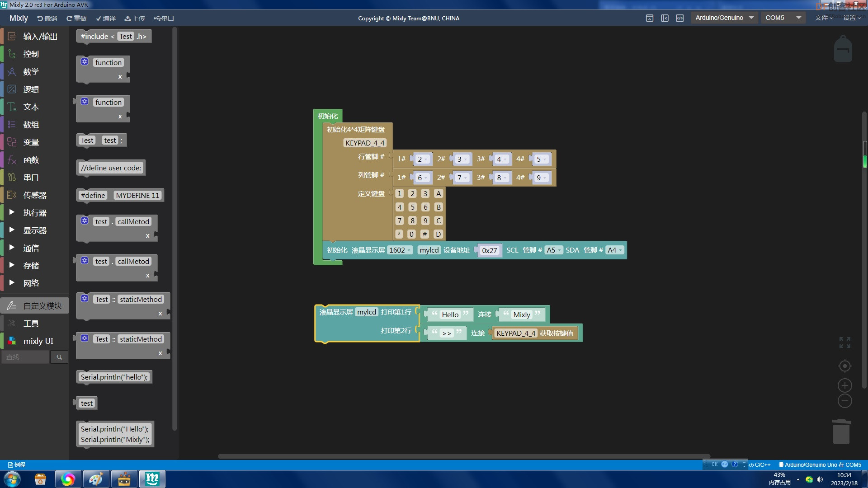Expand the 存储 category
This screenshot has height=488, width=868.
35,266
